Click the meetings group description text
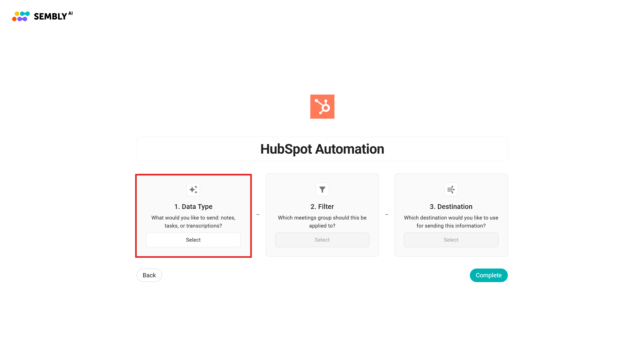 tap(322, 222)
